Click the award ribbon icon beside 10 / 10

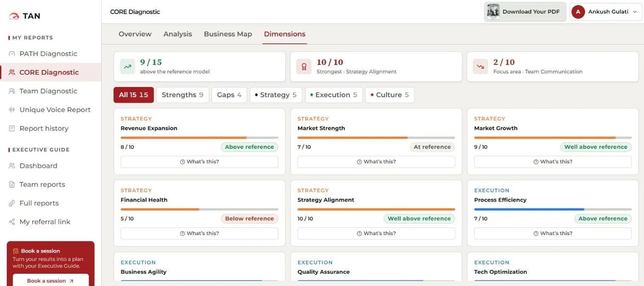304,67
